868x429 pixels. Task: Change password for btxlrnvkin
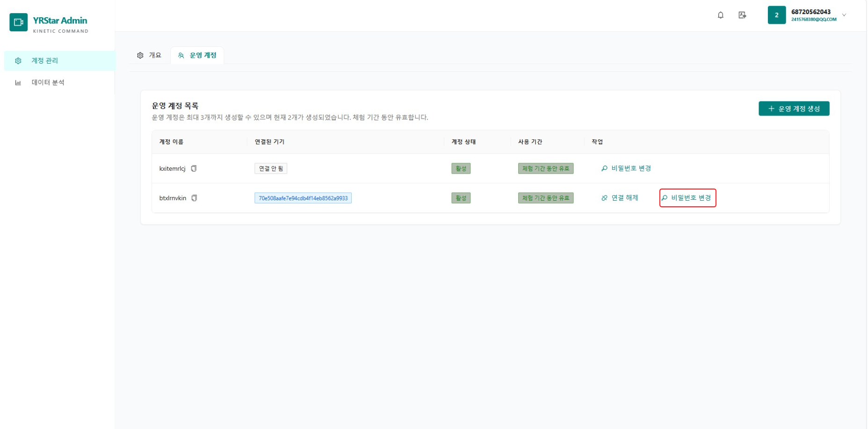pos(687,198)
